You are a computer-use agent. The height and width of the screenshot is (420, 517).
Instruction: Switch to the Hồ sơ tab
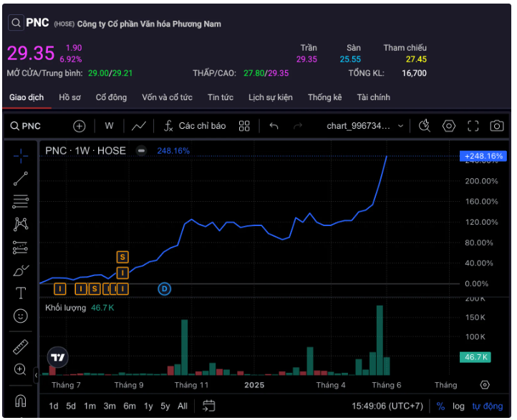[x=69, y=97]
